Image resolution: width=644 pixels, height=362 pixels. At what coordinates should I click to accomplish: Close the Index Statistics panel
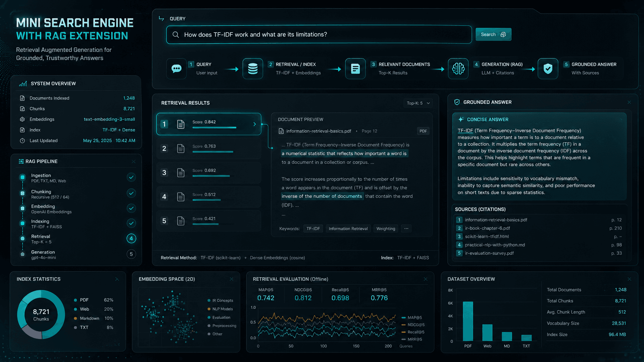tap(117, 279)
